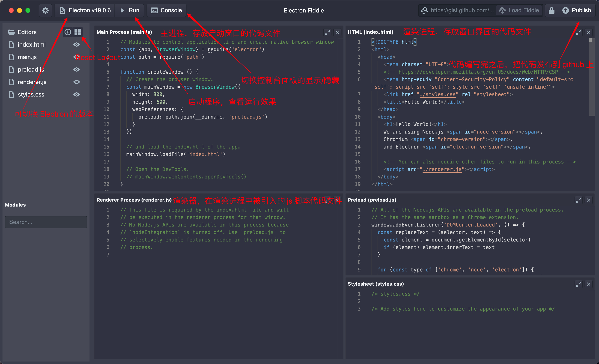The image size is (599, 364).
Task: Click the 'function createWindow ()' line in main.js
Action: point(159,72)
